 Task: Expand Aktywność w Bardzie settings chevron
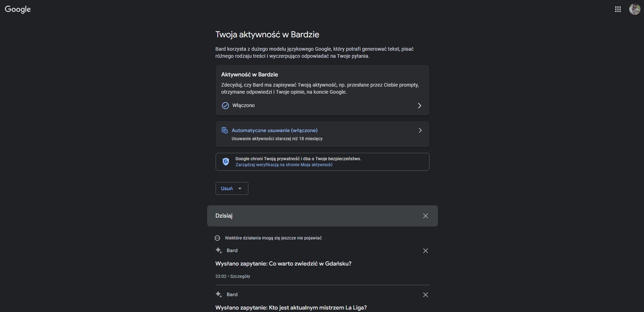419,106
